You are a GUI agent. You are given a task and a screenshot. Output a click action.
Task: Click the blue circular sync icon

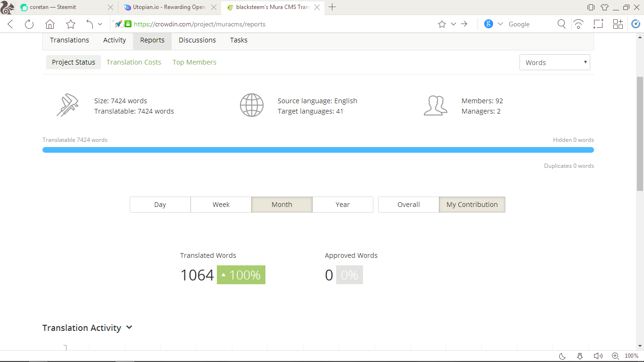636,24
